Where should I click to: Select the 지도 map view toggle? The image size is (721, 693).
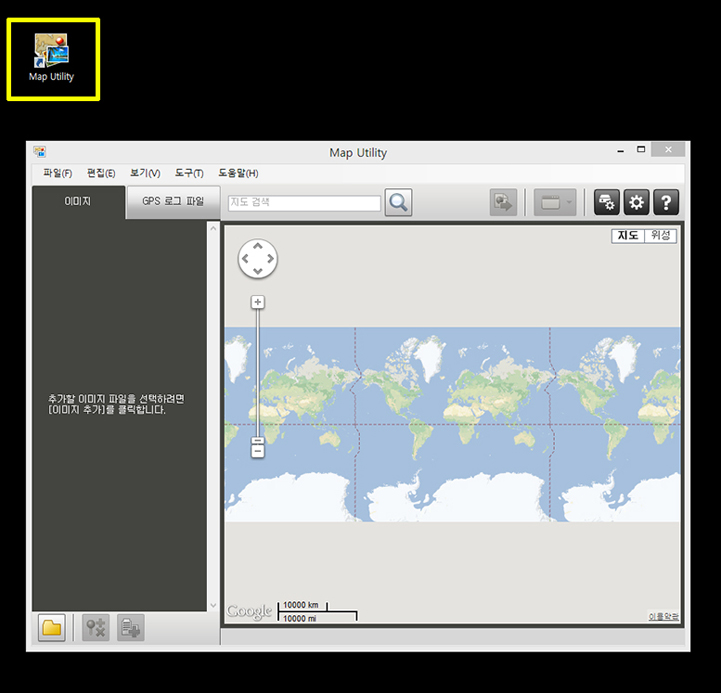pos(628,235)
